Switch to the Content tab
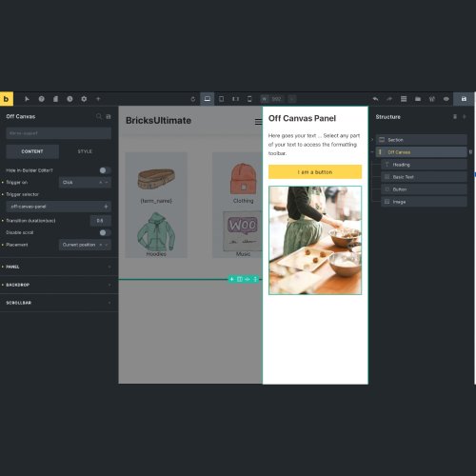 (x=32, y=151)
